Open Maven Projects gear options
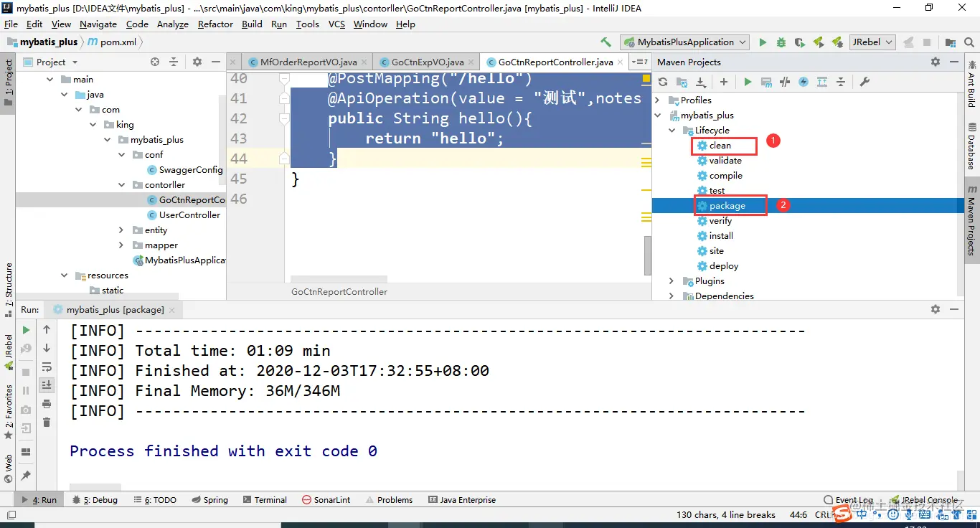Image resolution: width=980 pixels, height=528 pixels. click(x=936, y=62)
